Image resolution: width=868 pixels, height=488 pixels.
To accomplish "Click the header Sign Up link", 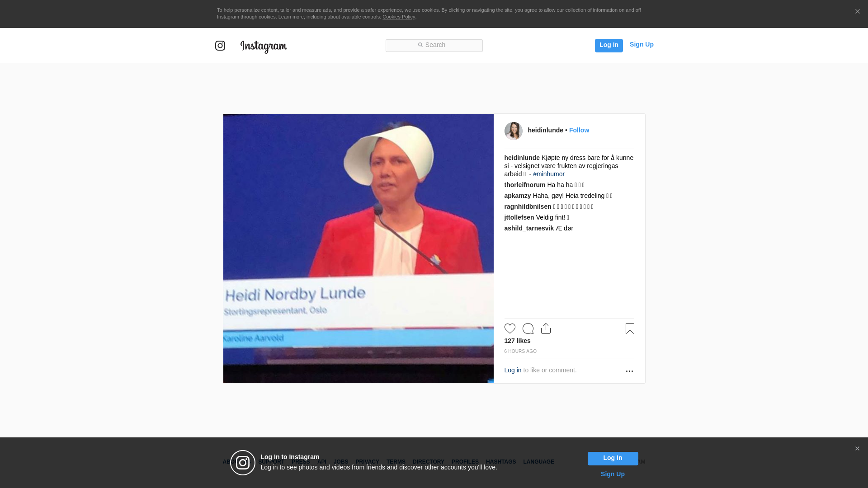I will 642,44.
